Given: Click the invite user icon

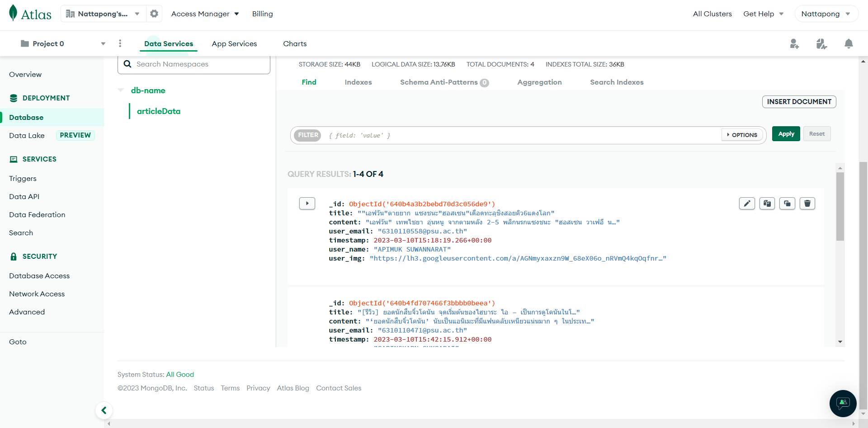Looking at the screenshot, I should tap(794, 43).
